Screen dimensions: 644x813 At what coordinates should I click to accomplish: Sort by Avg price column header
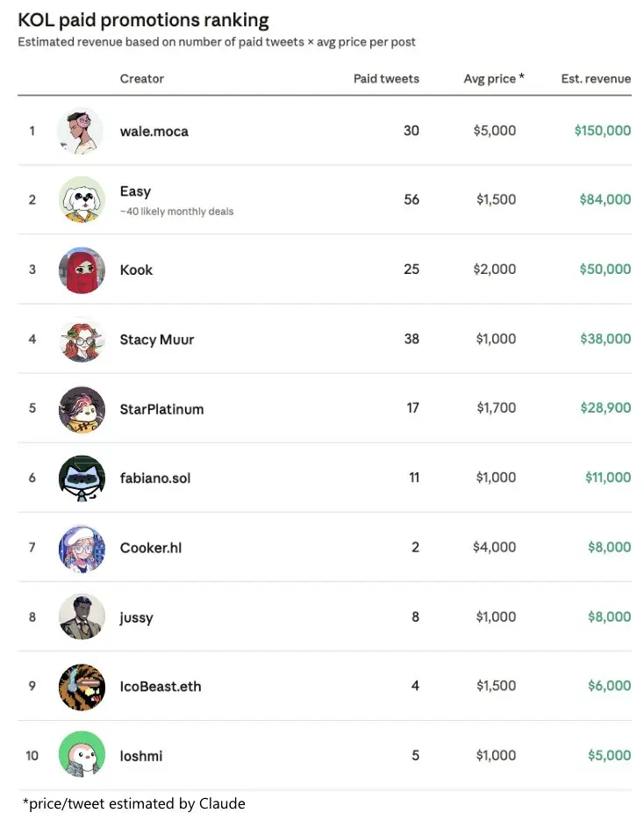point(494,78)
